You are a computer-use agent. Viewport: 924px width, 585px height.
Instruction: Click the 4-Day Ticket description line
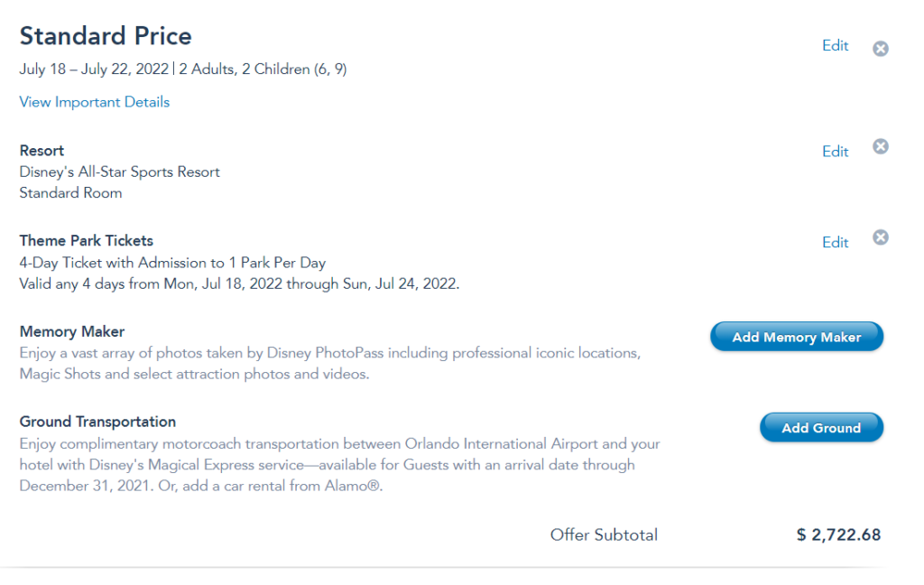tap(172, 263)
